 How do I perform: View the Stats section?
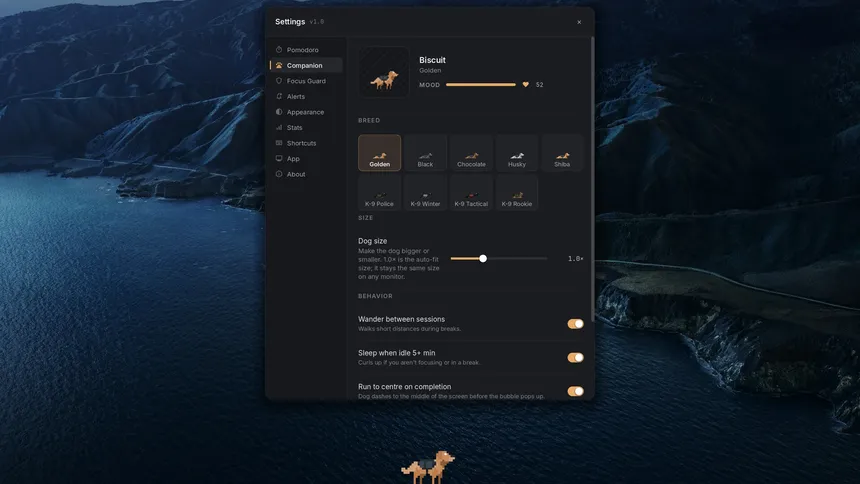click(x=306, y=127)
